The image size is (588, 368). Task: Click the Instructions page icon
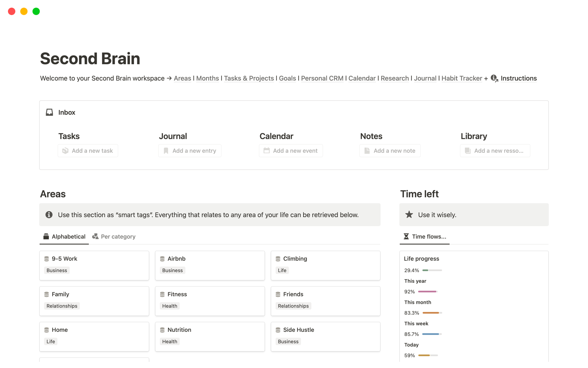click(x=494, y=79)
